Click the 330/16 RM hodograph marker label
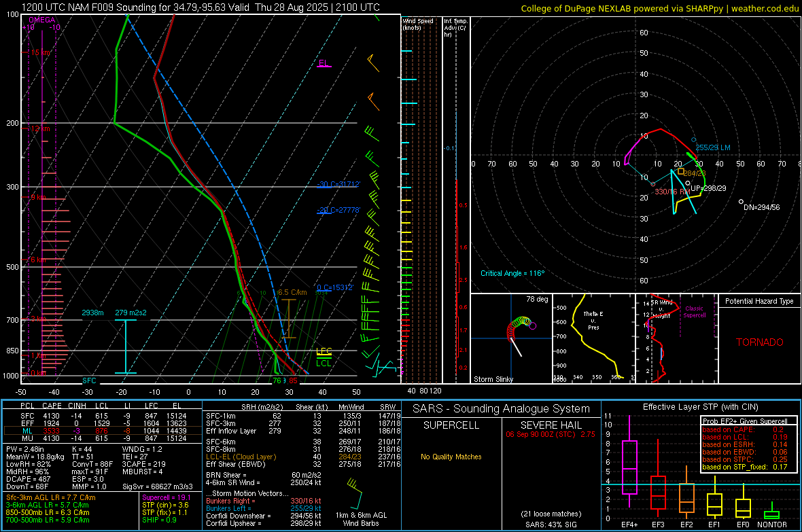This screenshot has width=802, height=532. point(673,192)
